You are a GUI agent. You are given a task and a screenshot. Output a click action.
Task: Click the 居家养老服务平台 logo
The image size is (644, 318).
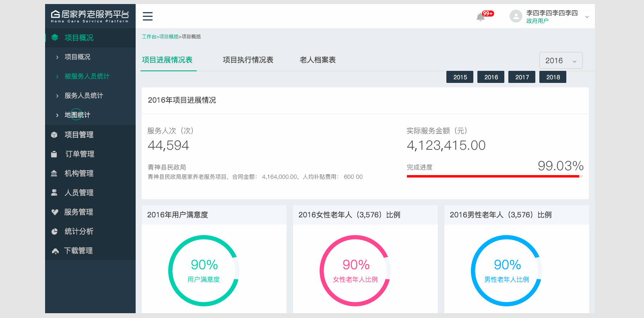[90, 16]
